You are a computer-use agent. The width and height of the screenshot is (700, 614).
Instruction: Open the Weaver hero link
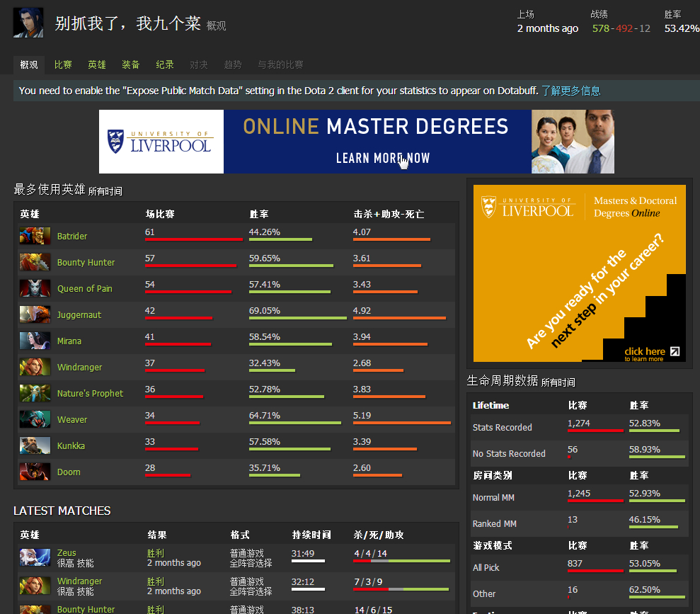(72, 420)
